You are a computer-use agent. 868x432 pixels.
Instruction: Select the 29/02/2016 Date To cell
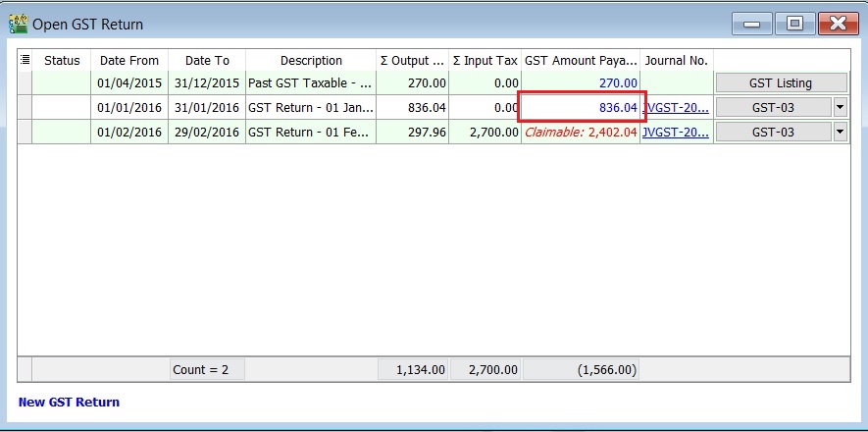coord(207,132)
